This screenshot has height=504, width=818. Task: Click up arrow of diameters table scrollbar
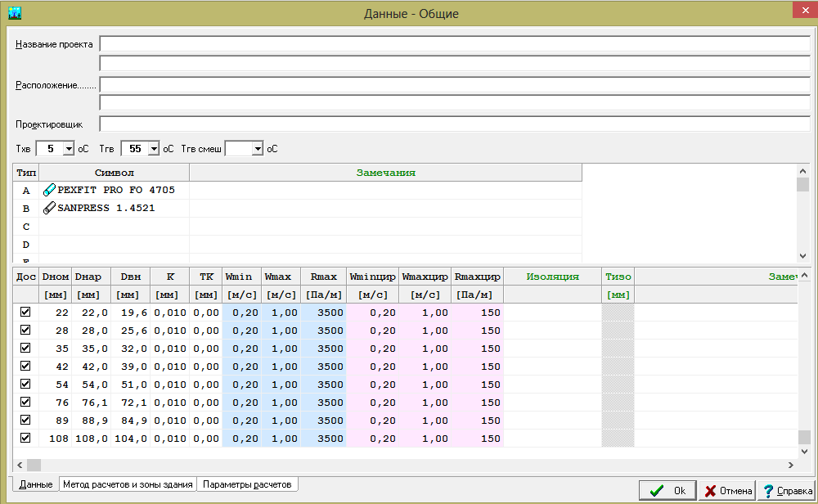tap(804, 275)
